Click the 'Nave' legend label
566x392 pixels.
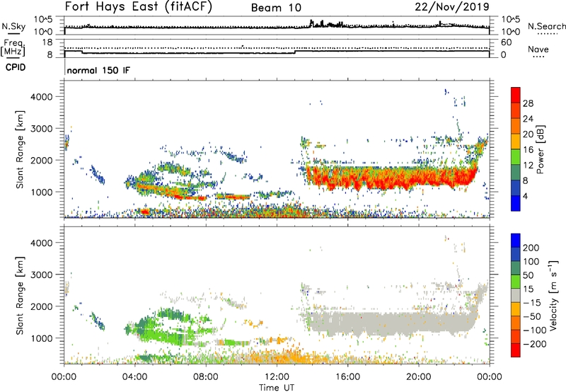point(538,50)
